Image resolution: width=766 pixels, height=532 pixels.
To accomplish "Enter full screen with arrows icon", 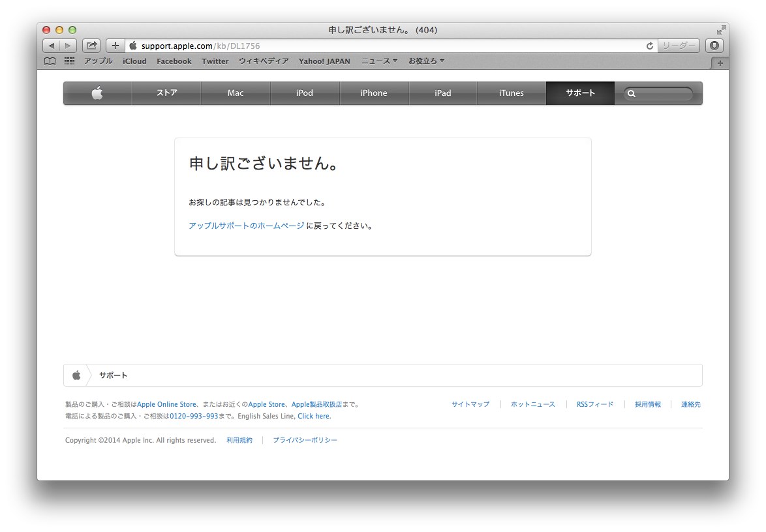I will (721, 30).
